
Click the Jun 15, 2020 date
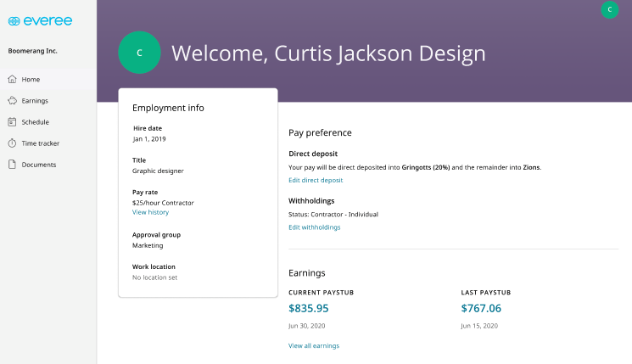pyautogui.click(x=479, y=326)
